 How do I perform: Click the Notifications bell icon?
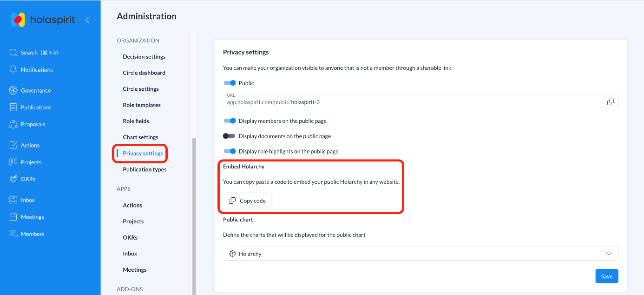[x=13, y=69]
